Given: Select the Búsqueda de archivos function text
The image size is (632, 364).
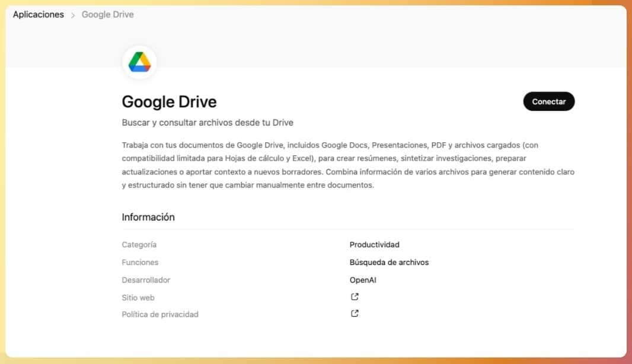Looking at the screenshot, I should pyautogui.click(x=389, y=262).
